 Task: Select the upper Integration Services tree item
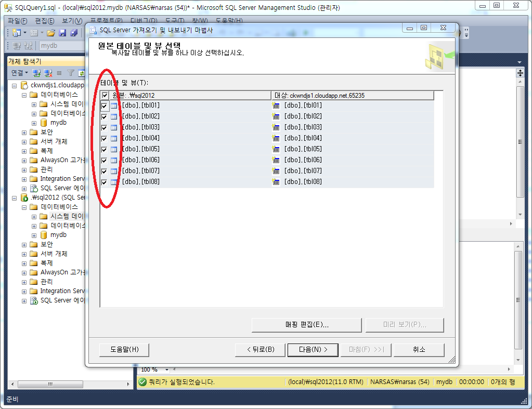[x=62, y=179]
